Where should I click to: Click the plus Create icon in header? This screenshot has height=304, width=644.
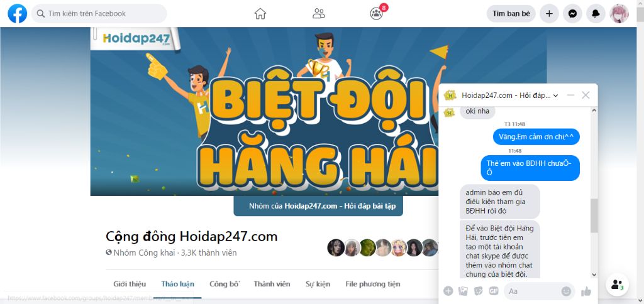549,14
